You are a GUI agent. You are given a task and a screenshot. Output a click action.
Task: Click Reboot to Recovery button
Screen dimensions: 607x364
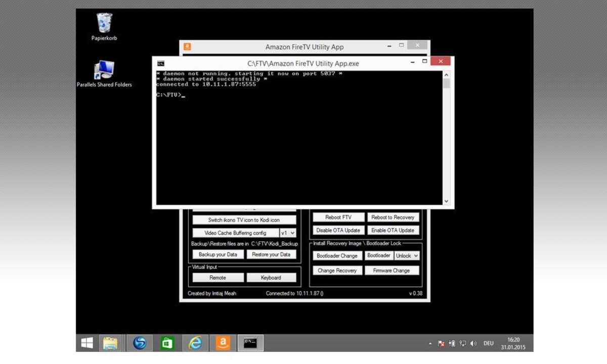[x=393, y=217]
